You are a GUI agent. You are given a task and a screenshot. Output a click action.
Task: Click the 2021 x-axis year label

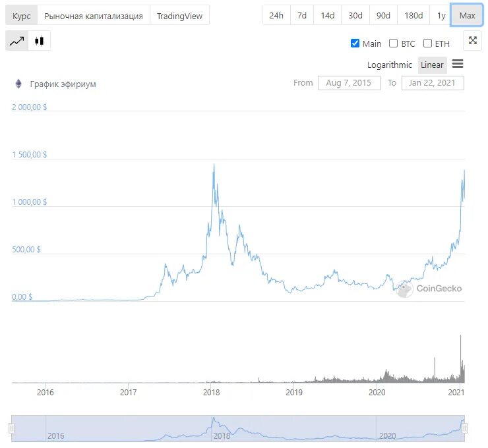click(456, 393)
